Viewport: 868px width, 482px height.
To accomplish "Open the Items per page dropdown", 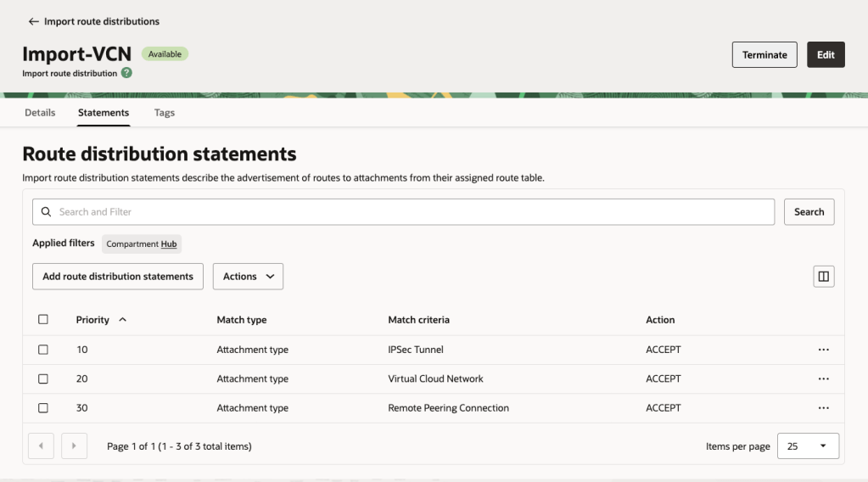I will [x=808, y=446].
